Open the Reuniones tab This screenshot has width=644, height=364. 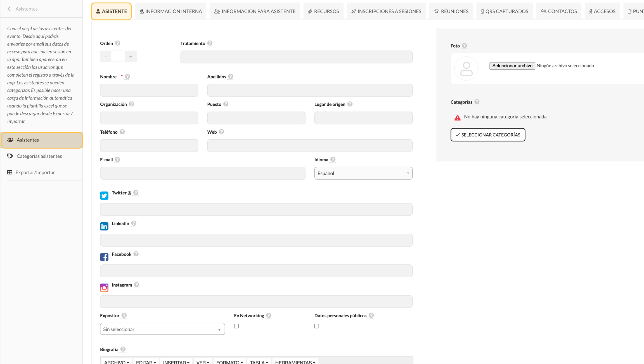(x=451, y=11)
